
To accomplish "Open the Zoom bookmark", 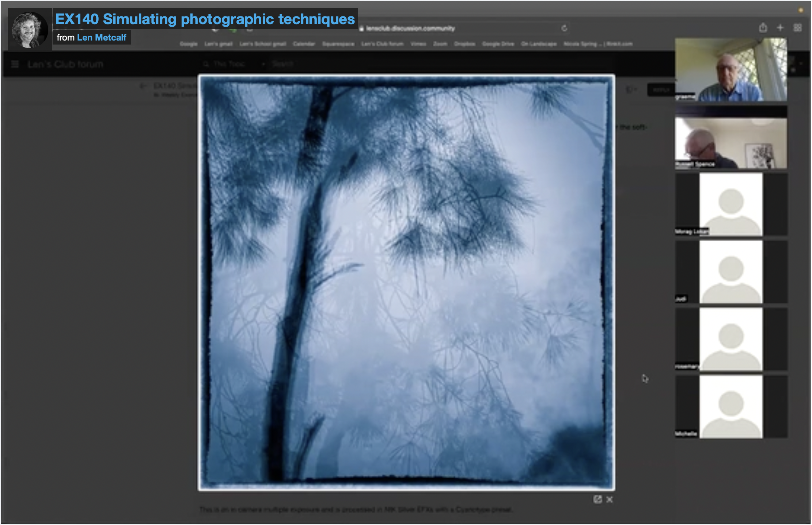I will coord(440,44).
